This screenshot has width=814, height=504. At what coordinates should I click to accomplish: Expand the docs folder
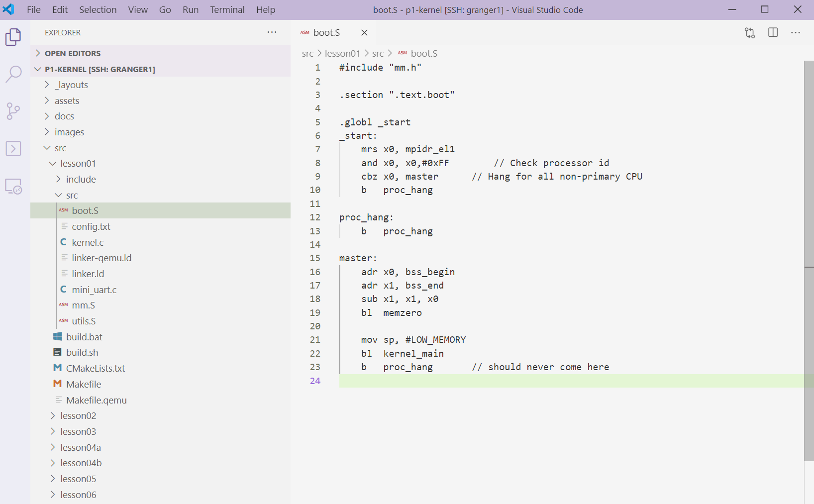point(160,116)
